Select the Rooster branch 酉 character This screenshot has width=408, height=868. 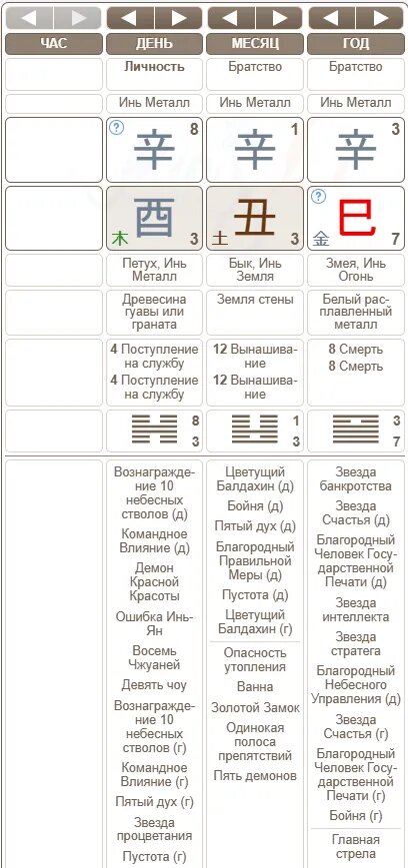[155, 218]
